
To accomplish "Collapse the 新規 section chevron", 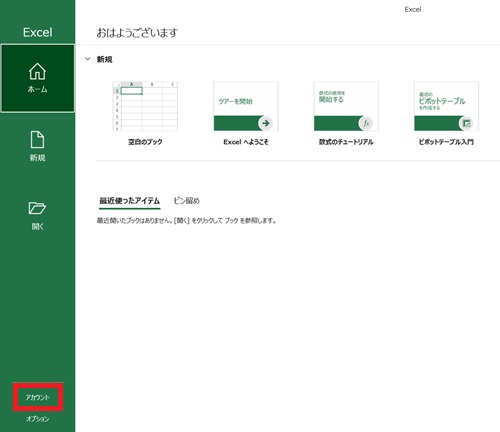I will coord(88,59).
